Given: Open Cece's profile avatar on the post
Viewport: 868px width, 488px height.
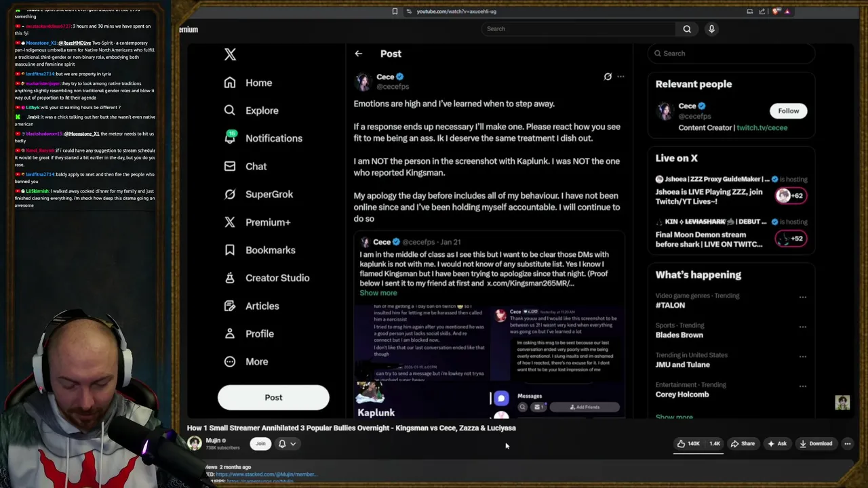Looking at the screenshot, I should click(363, 81).
